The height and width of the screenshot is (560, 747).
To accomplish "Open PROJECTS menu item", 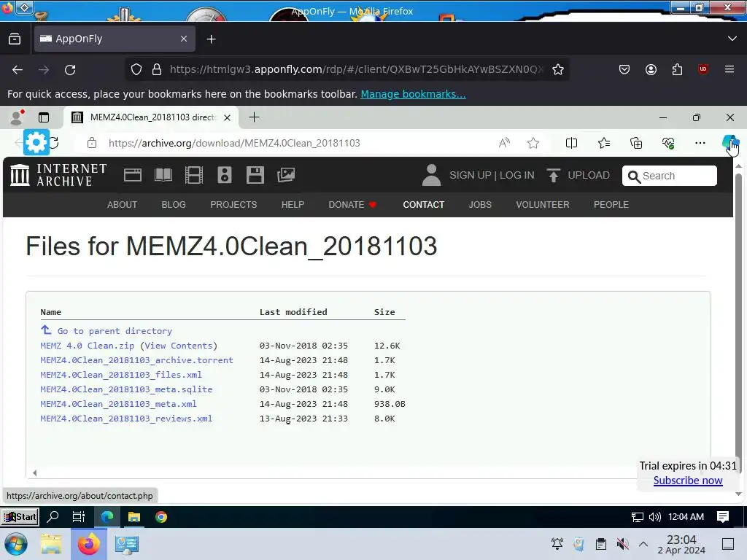I will coord(233,205).
